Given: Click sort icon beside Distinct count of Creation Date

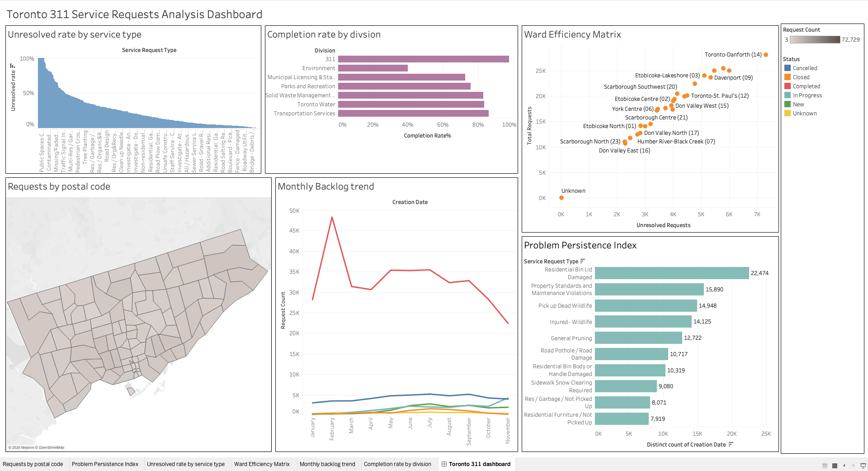Looking at the screenshot, I should coord(731,444).
